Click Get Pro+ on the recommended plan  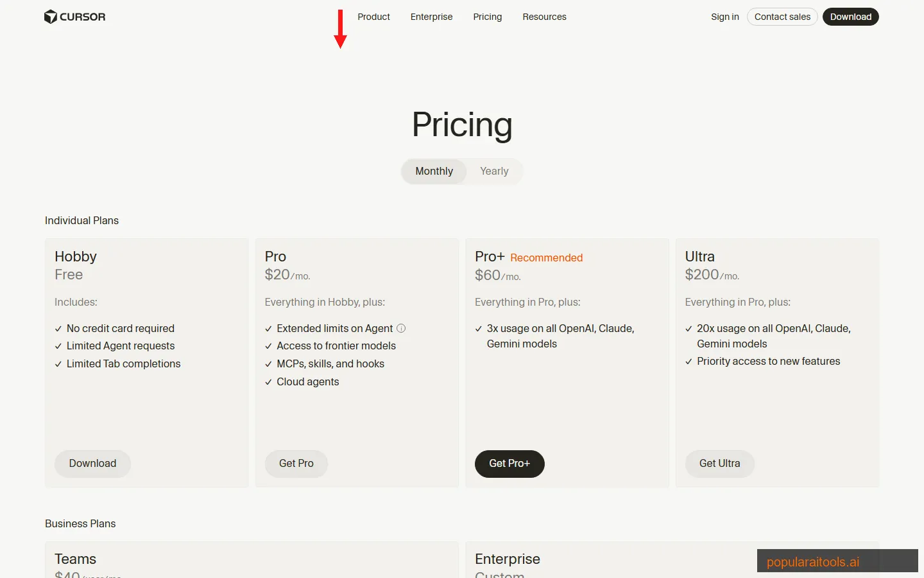pyautogui.click(x=509, y=464)
